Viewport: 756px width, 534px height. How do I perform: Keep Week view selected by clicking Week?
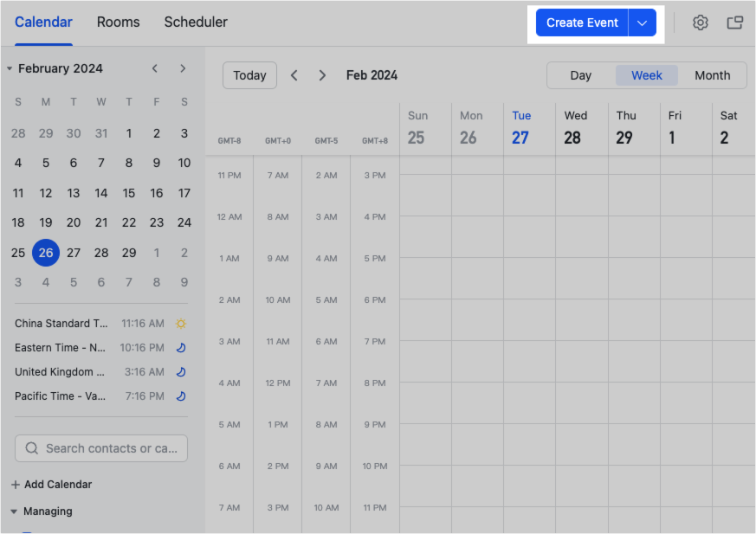pos(646,75)
